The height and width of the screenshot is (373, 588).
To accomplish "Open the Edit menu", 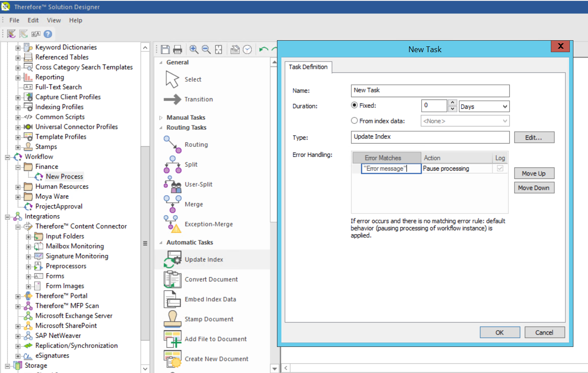I will [33, 20].
